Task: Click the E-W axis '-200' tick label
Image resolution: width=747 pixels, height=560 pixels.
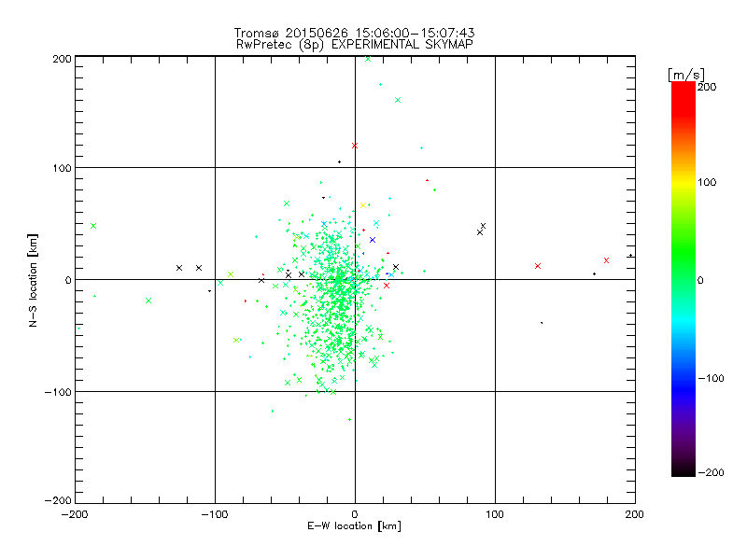Action: pyautogui.click(x=75, y=514)
